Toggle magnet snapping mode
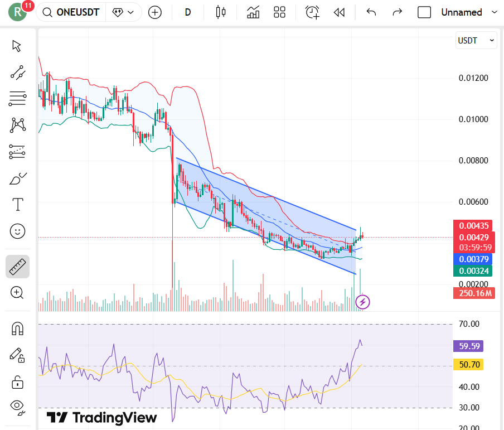The height and width of the screenshot is (430, 504). click(17, 328)
